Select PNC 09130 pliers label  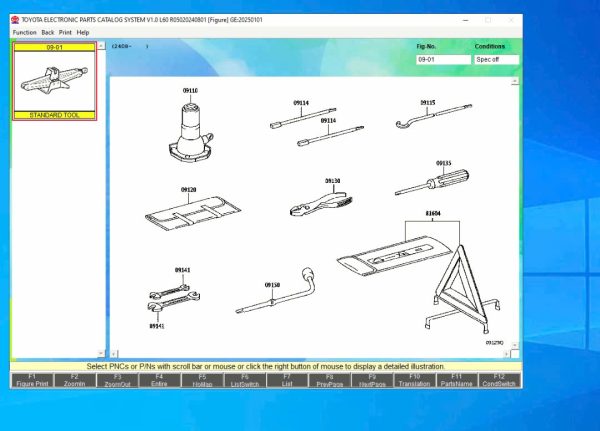pos(333,181)
